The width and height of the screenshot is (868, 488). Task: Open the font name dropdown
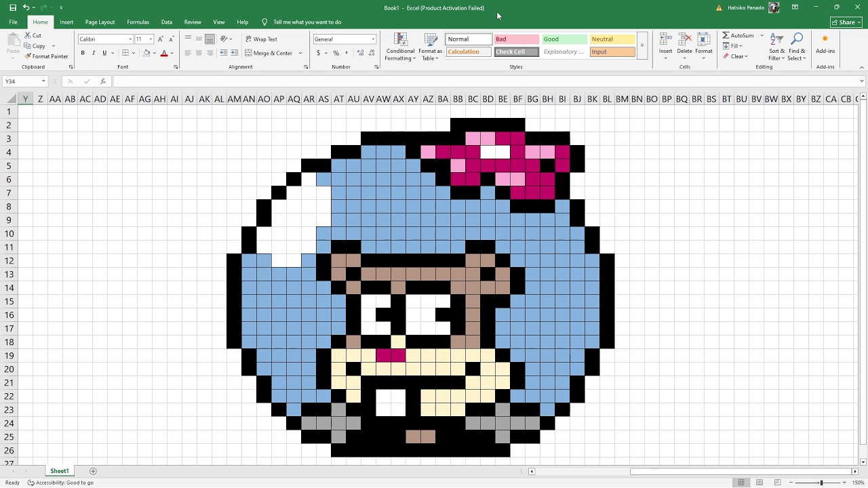pyautogui.click(x=130, y=39)
